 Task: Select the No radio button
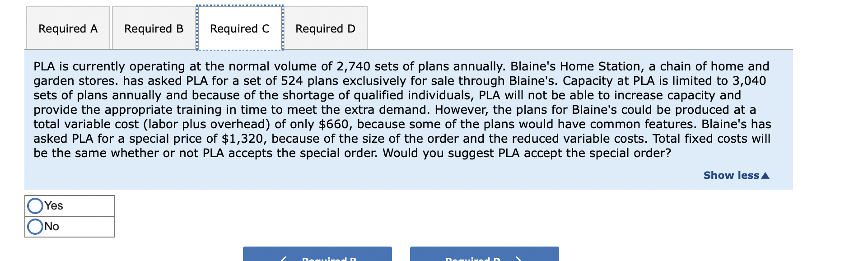pos(34,226)
